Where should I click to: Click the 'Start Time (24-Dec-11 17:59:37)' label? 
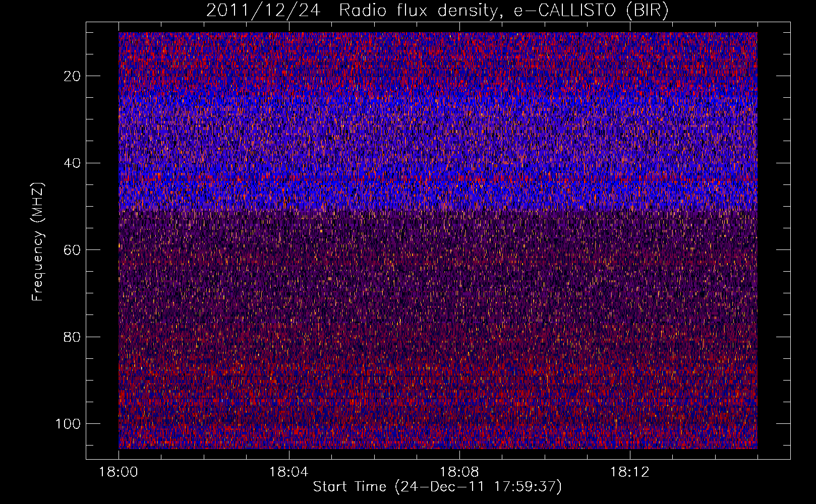pos(437,487)
